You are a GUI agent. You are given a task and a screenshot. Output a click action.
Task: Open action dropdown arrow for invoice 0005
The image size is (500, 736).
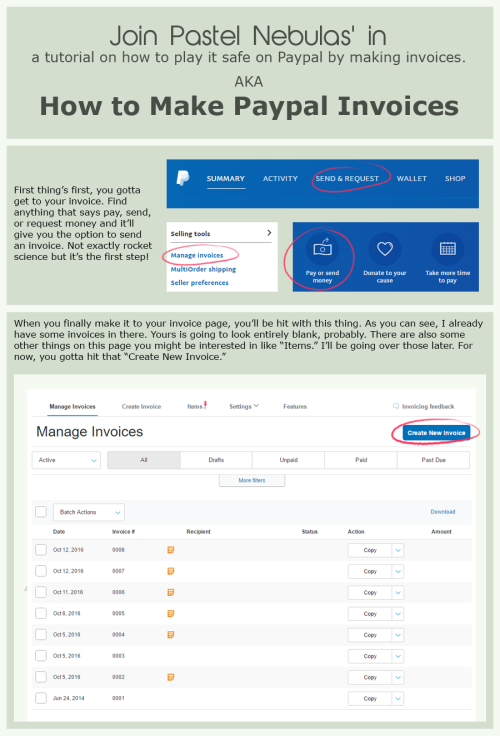pyautogui.click(x=398, y=613)
